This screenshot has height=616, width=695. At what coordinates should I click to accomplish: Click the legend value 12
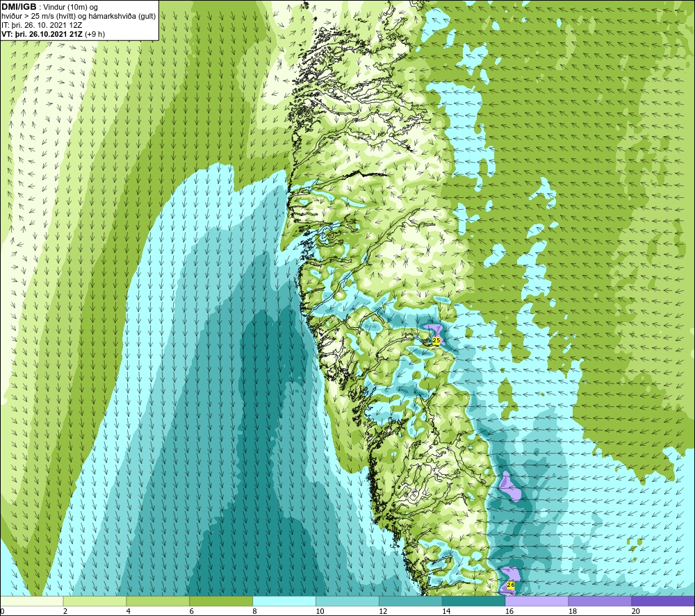point(383,611)
